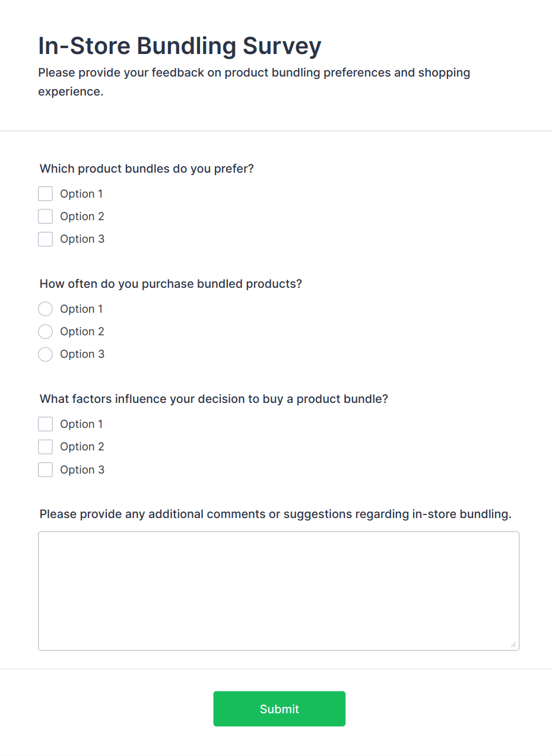Click the survey description paragraph text
The height and width of the screenshot is (756, 552).
pos(254,82)
